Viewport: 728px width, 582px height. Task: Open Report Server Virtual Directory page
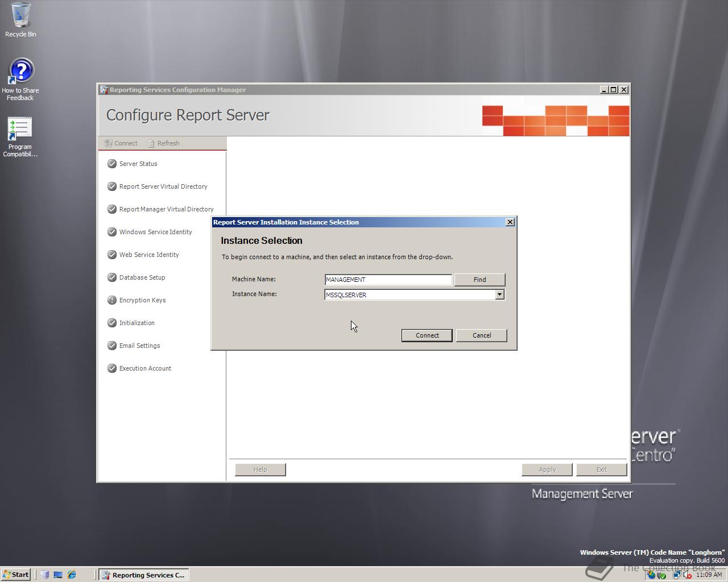click(x=163, y=186)
